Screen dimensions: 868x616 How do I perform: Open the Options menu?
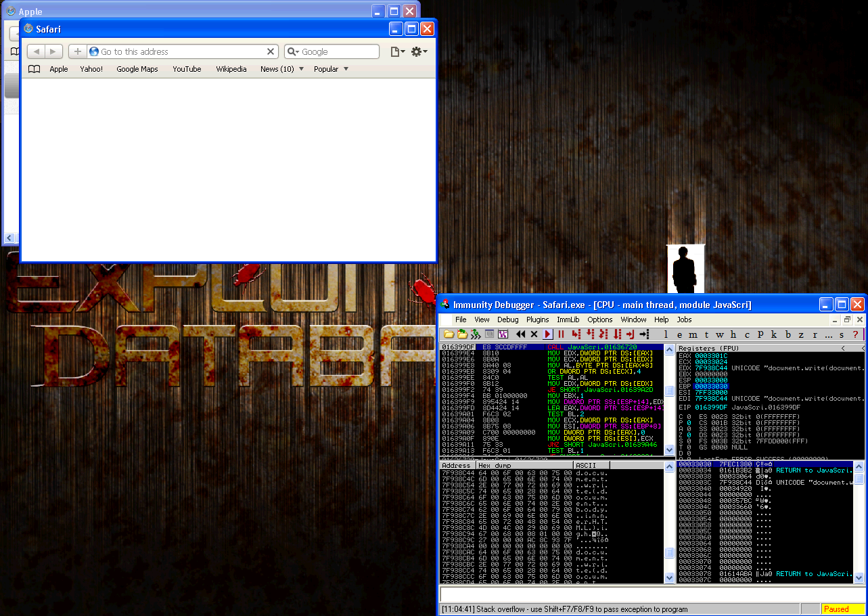(x=600, y=320)
